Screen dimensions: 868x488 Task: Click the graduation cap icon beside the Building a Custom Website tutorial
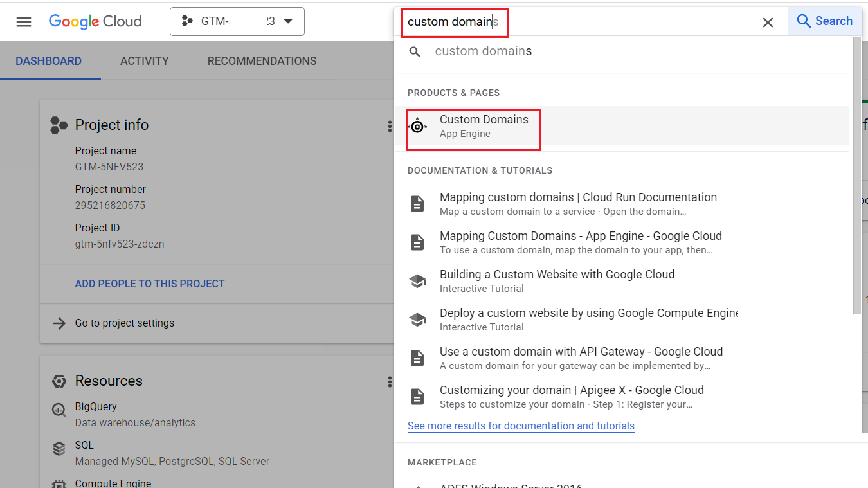pyautogui.click(x=417, y=281)
